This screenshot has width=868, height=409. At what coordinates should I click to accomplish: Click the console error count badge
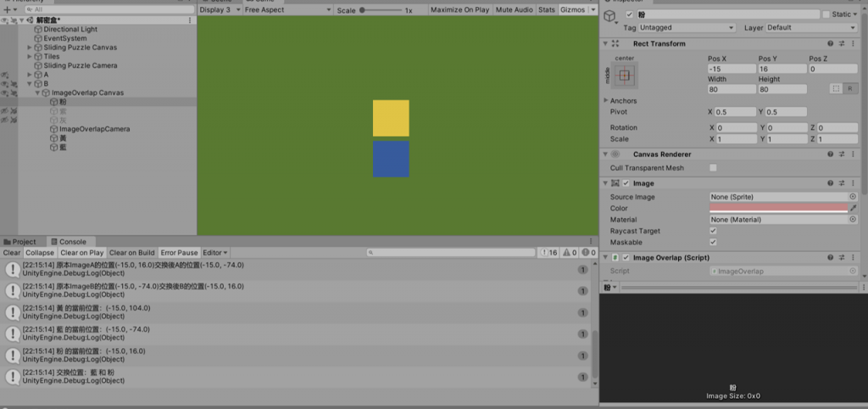[x=587, y=253]
